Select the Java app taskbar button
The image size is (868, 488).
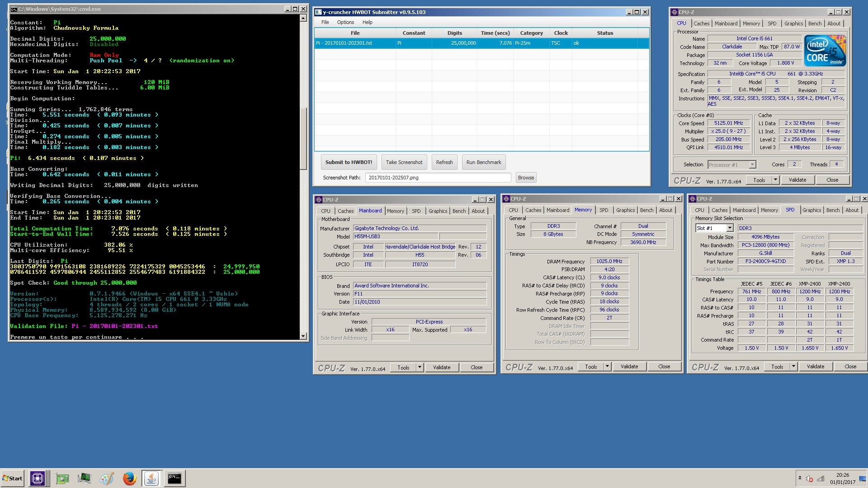(x=151, y=478)
